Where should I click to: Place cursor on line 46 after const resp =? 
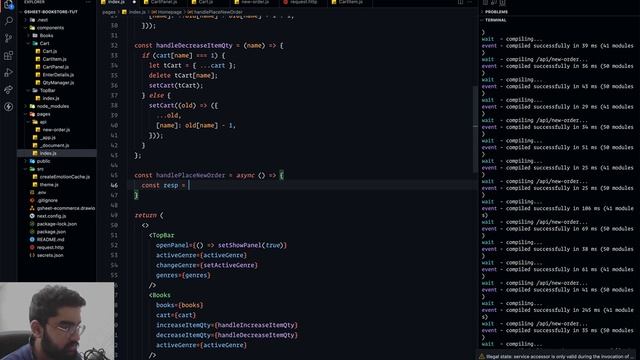189,185
